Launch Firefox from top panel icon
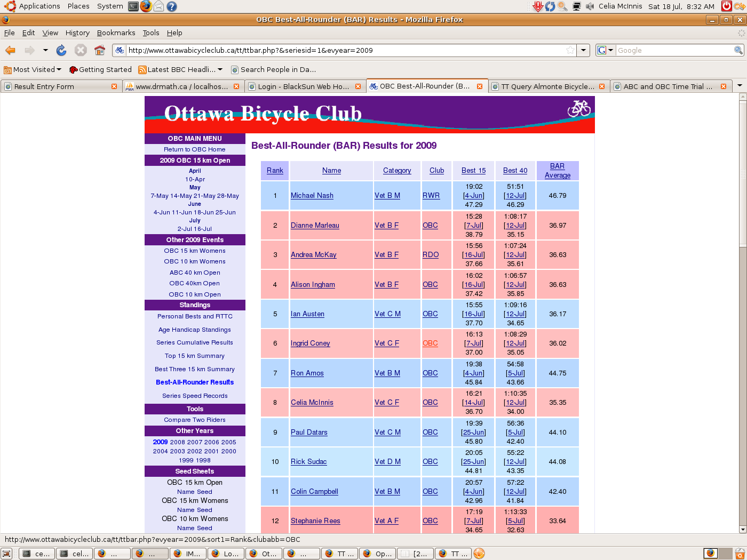 tap(146, 6)
